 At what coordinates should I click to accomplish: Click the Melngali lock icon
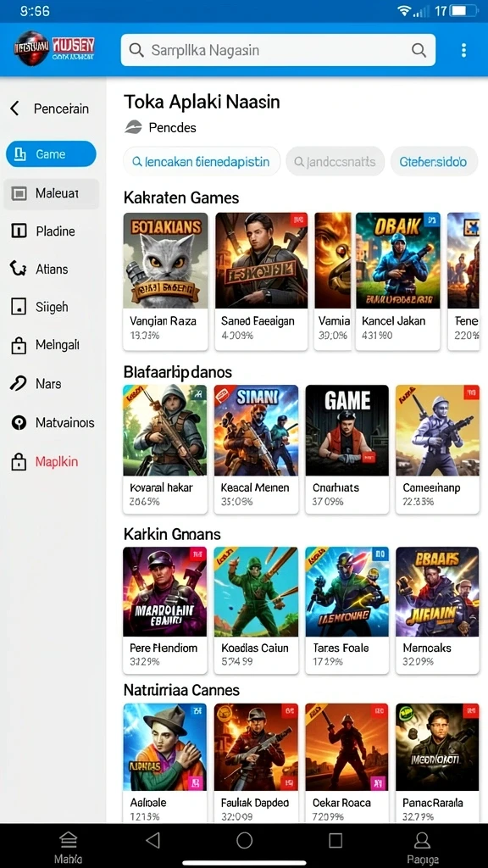[19, 346]
